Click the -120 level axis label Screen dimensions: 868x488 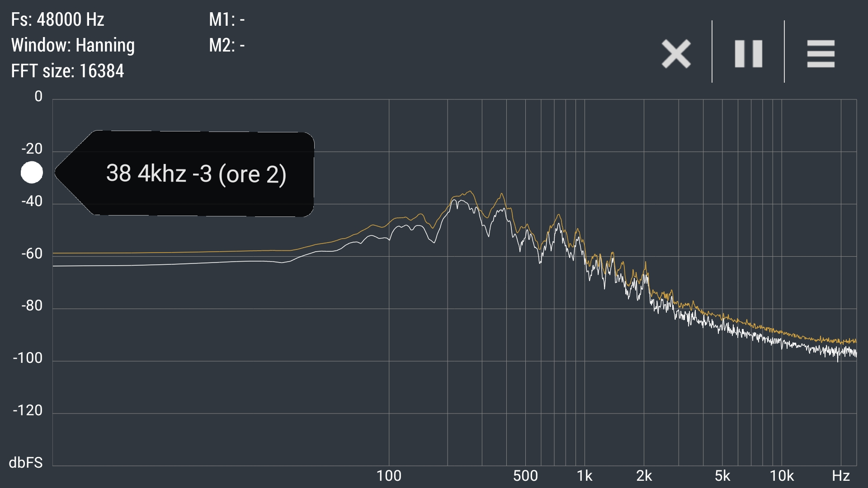click(28, 410)
